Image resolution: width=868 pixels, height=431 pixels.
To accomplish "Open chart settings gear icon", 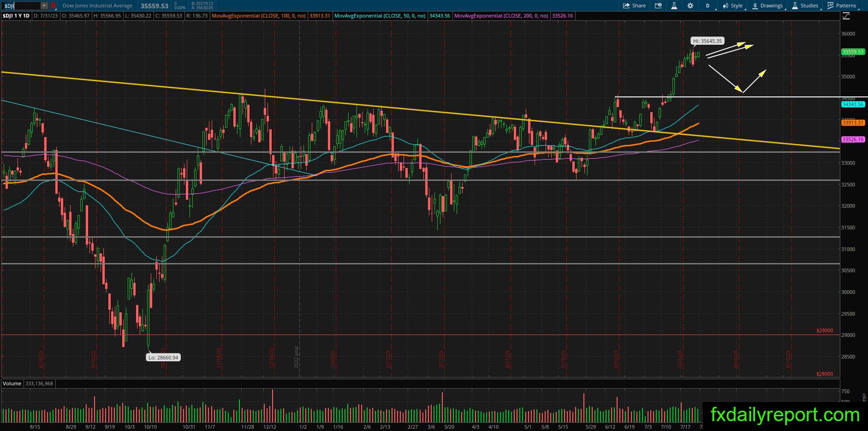I will (690, 6).
